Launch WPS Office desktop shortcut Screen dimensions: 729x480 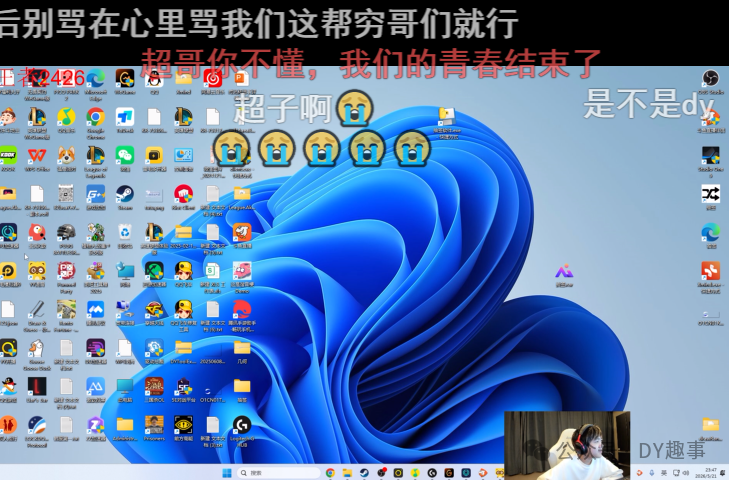(x=37, y=159)
